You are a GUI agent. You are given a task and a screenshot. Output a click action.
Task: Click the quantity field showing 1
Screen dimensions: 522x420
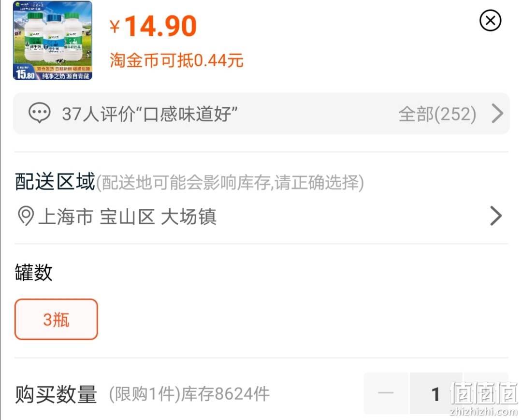pyautogui.click(x=436, y=394)
